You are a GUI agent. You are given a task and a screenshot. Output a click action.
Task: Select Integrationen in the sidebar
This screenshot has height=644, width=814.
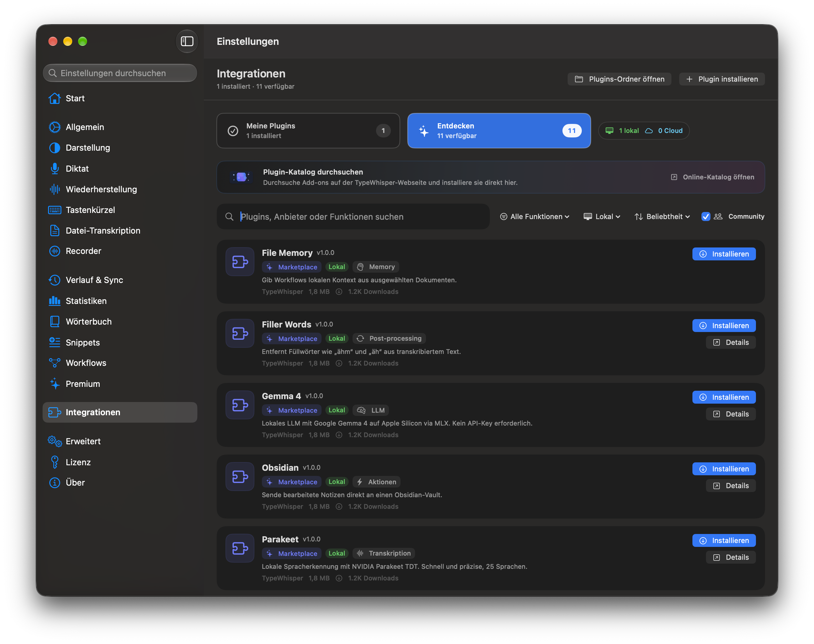tap(119, 412)
